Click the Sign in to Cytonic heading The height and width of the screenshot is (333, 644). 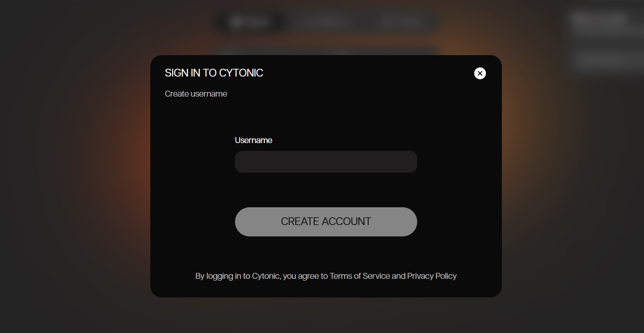214,73
